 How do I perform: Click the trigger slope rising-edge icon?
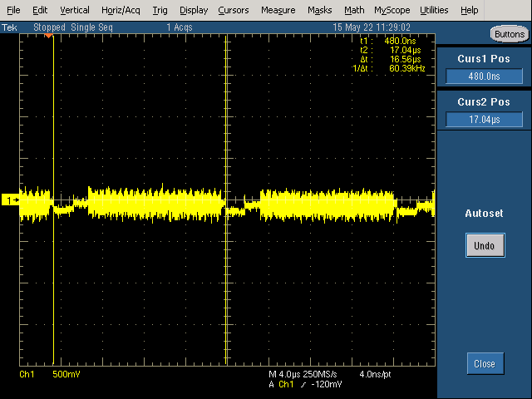pyautogui.click(x=303, y=384)
